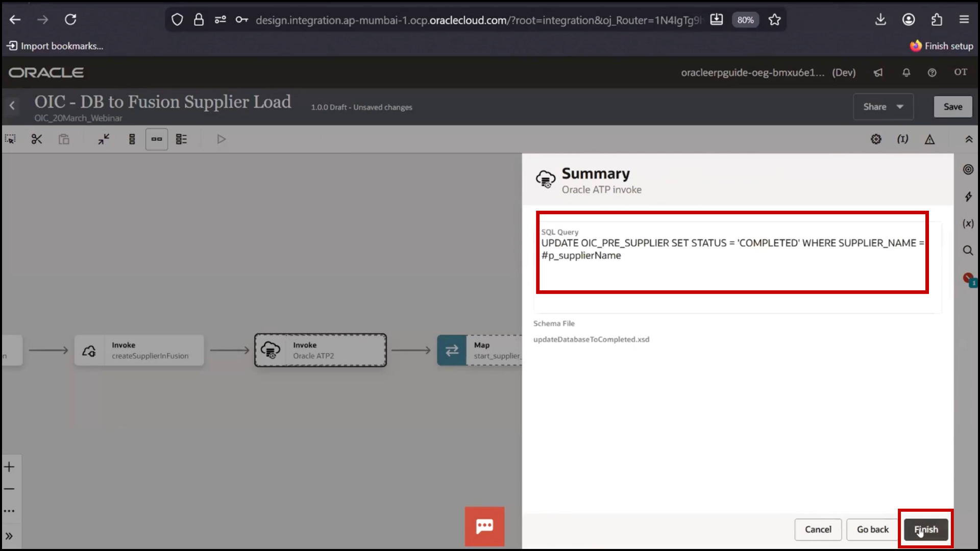
Task: Open the invokes lightning icon in side rail
Action: (x=968, y=196)
